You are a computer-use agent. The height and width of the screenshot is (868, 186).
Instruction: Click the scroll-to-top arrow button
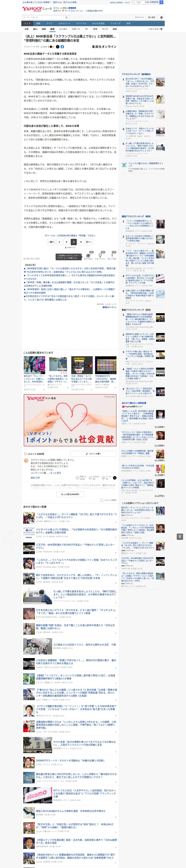pos(180,537)
